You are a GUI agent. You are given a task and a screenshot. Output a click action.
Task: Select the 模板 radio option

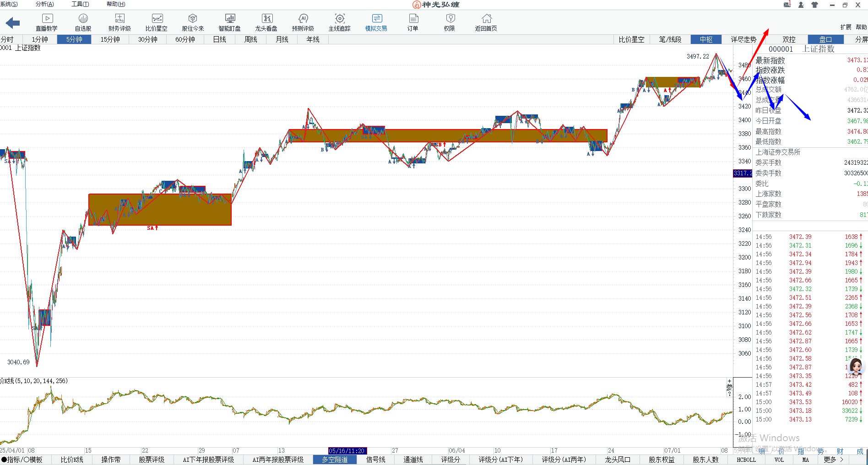(26, 460)
